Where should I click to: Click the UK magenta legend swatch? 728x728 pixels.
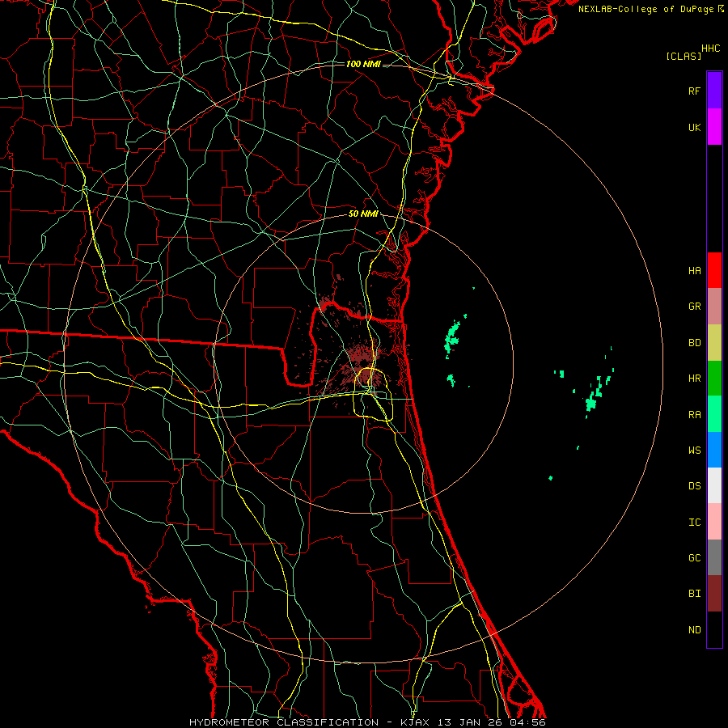click(x=714, y=127)
